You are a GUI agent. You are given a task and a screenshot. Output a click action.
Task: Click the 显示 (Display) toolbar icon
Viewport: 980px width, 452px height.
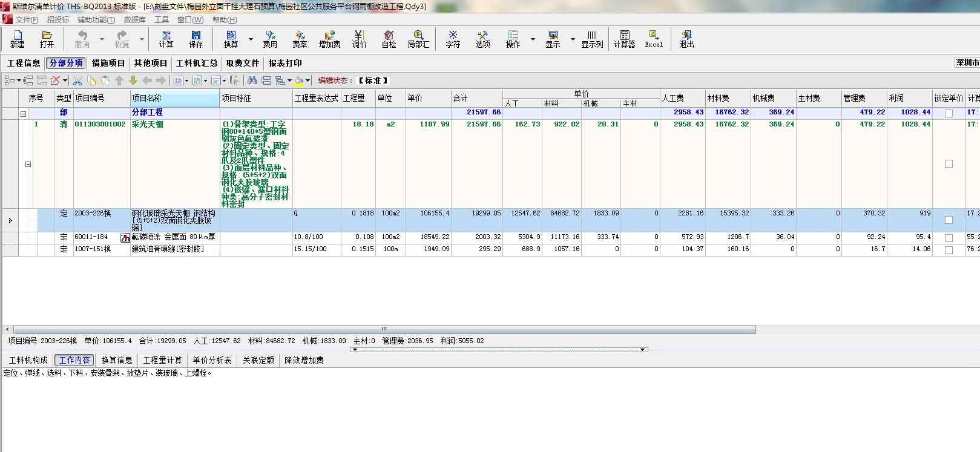coord(553,39)
